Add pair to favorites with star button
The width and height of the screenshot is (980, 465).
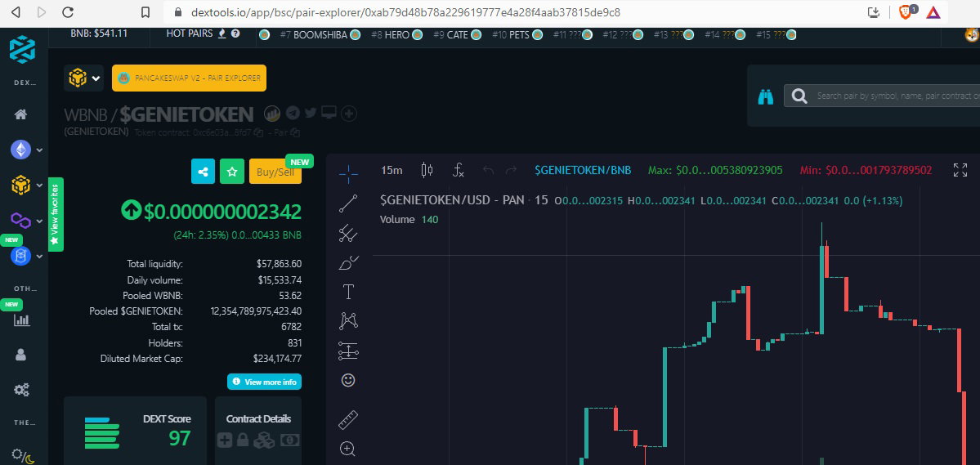(232, 172)
